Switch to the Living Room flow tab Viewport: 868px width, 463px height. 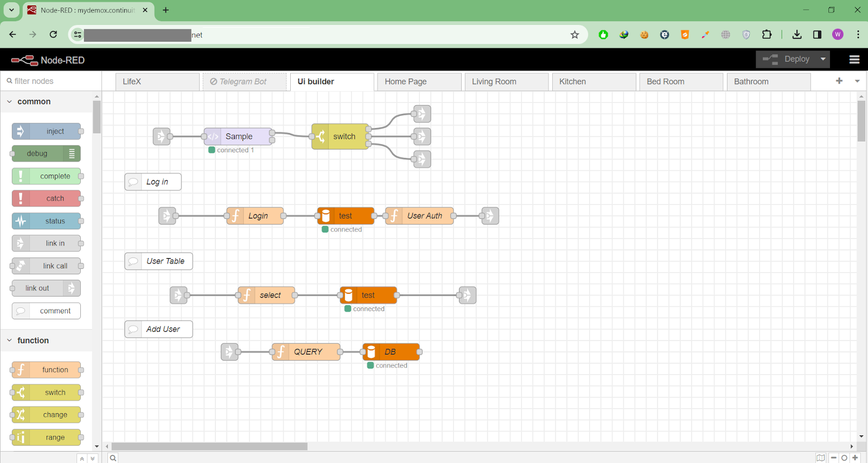[507, 82]
